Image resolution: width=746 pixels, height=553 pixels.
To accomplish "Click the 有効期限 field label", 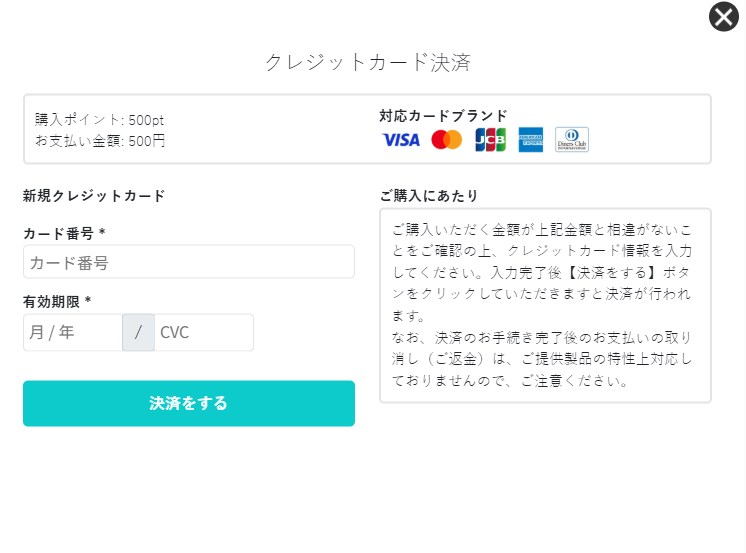I will pyautogui.click(x=57, y=301).
